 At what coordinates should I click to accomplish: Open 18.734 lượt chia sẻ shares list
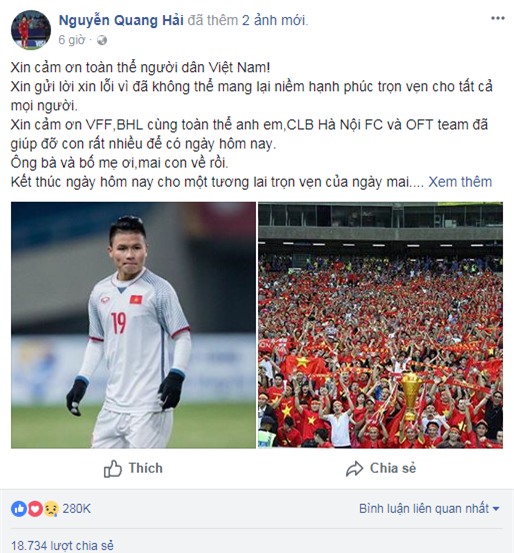[62, 545]
